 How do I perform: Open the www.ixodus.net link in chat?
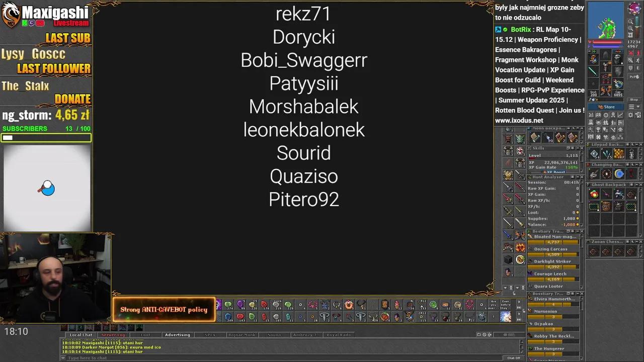[519, 120]
